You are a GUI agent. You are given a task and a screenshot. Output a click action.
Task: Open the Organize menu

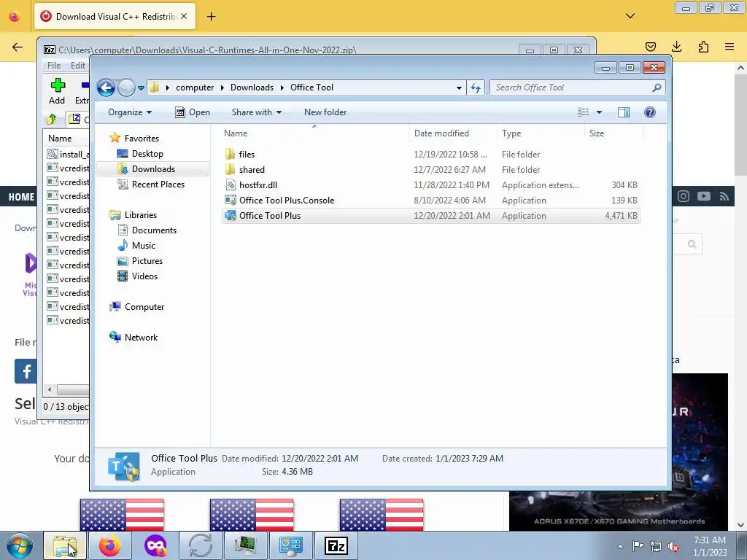tap(130, 112)
